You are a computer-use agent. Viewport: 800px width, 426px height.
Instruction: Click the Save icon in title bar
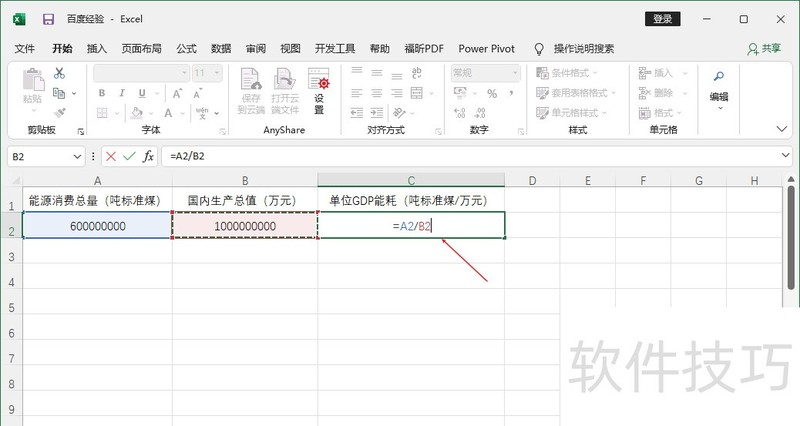48,19
